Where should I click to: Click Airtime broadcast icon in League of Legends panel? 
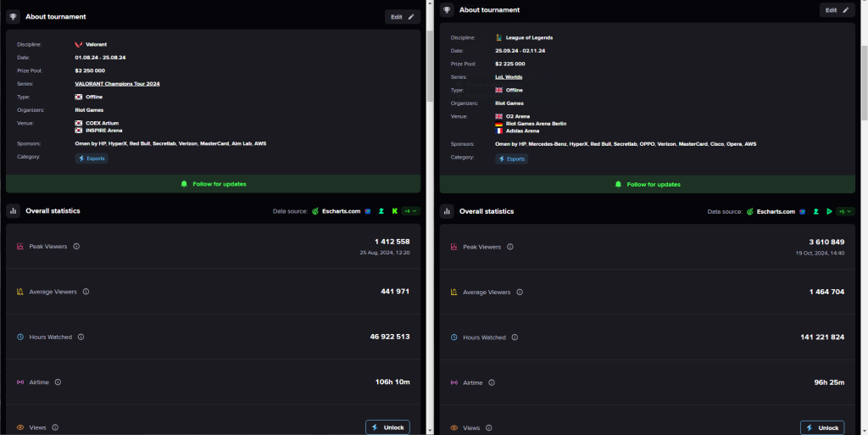(x=454, y=382)
